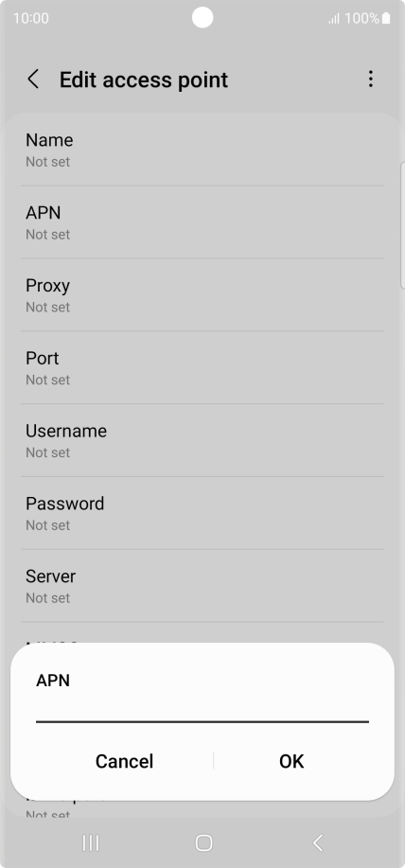Select the Proxy setting

coord(202,295)
